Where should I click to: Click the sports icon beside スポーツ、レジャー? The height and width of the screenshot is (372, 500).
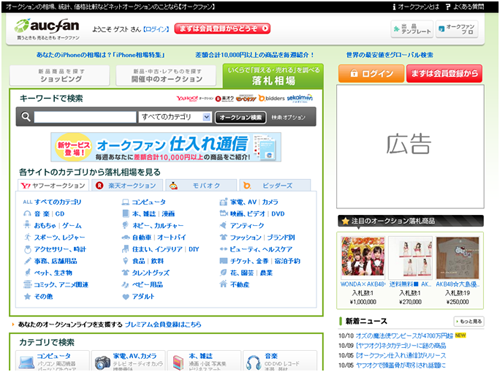[27, 237]
